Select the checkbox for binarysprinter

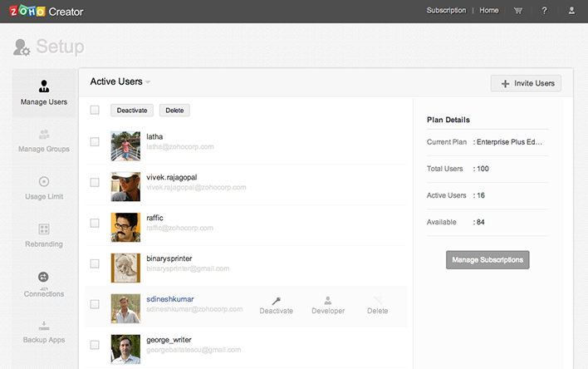[x=95, y=263]
